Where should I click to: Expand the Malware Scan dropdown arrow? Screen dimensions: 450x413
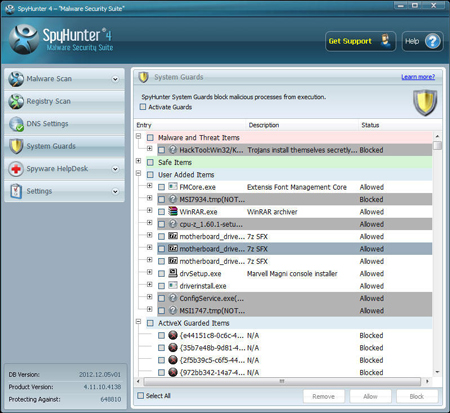point(115,79)
